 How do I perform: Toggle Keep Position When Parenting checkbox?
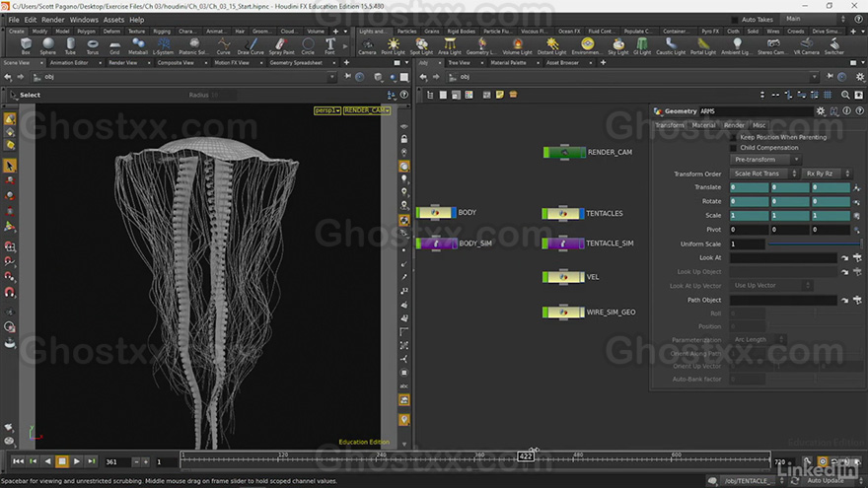point(734,137)
